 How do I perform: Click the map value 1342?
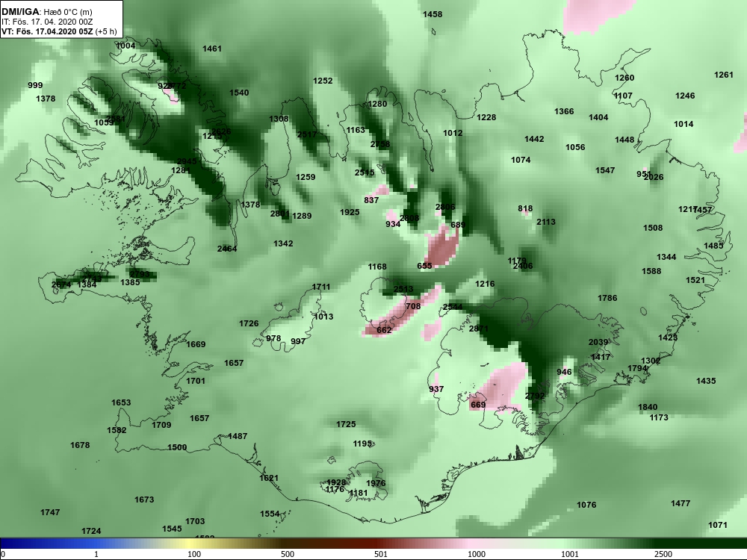(x=283, y=244)
